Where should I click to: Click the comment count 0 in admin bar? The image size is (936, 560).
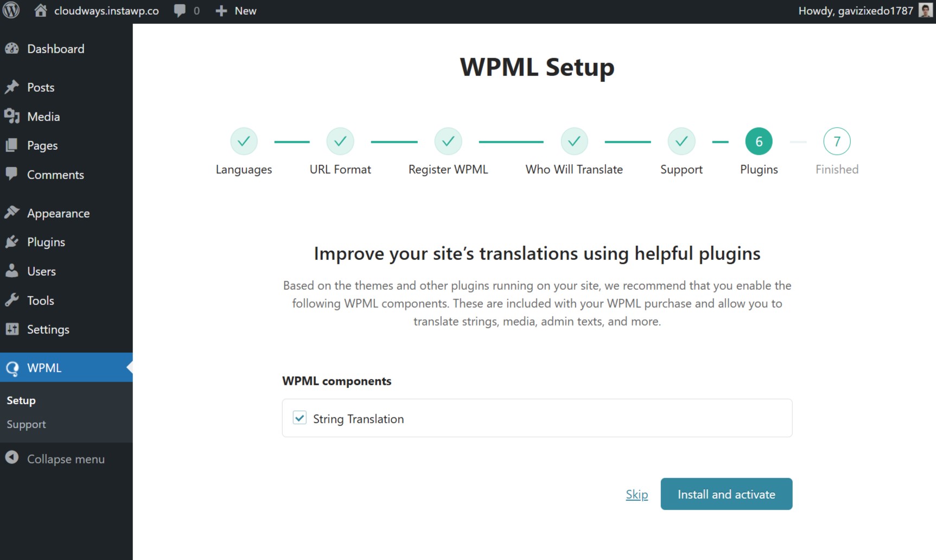196,11
